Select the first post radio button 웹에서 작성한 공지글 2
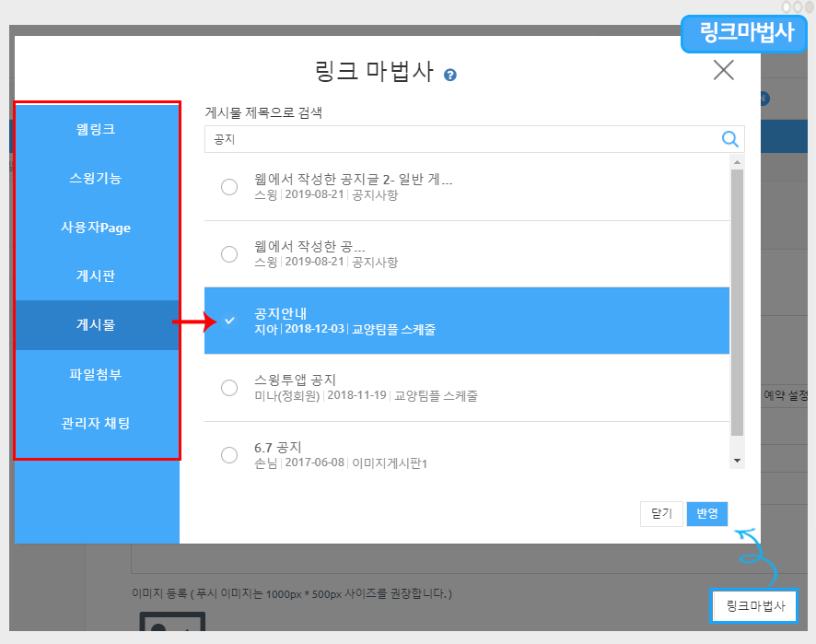Screen dimensions: 816x644 (229, 187)
